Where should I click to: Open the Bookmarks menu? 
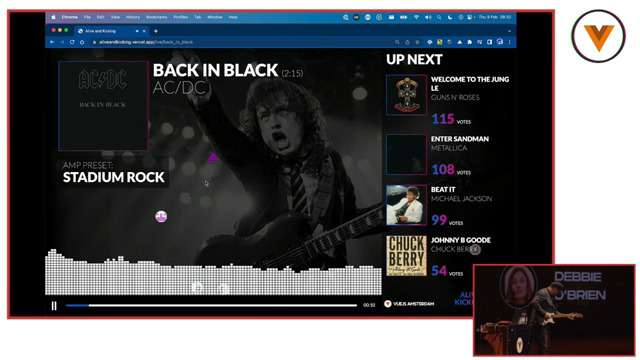pyautogui.click(x=156, y=17)
